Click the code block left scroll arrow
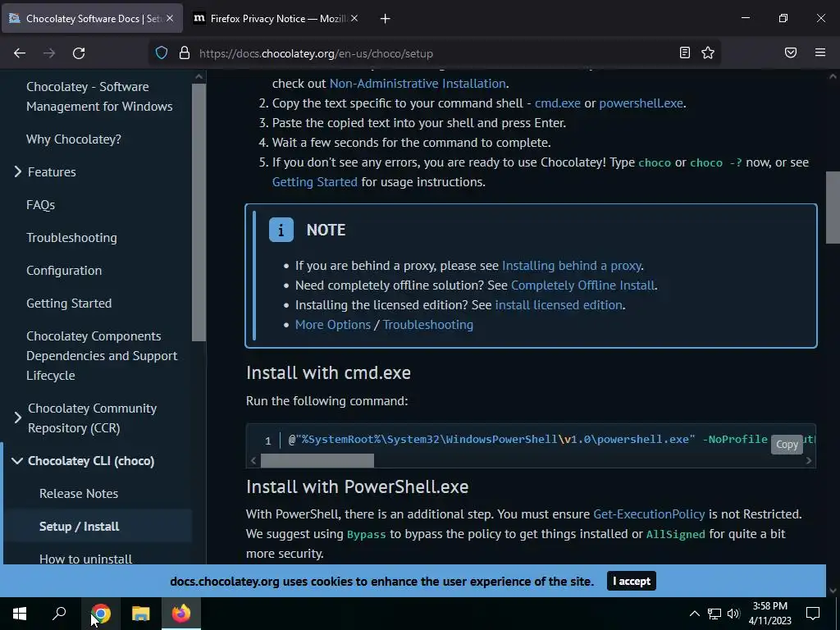Image resolution: width=840 pixels, height=630 pixels. coord(253,461)
